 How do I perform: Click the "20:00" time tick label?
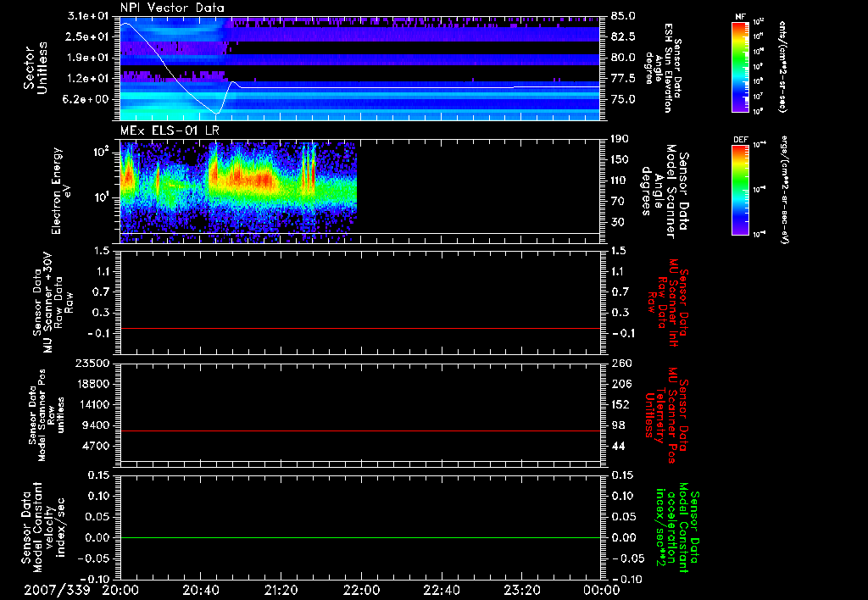point(120,590)
